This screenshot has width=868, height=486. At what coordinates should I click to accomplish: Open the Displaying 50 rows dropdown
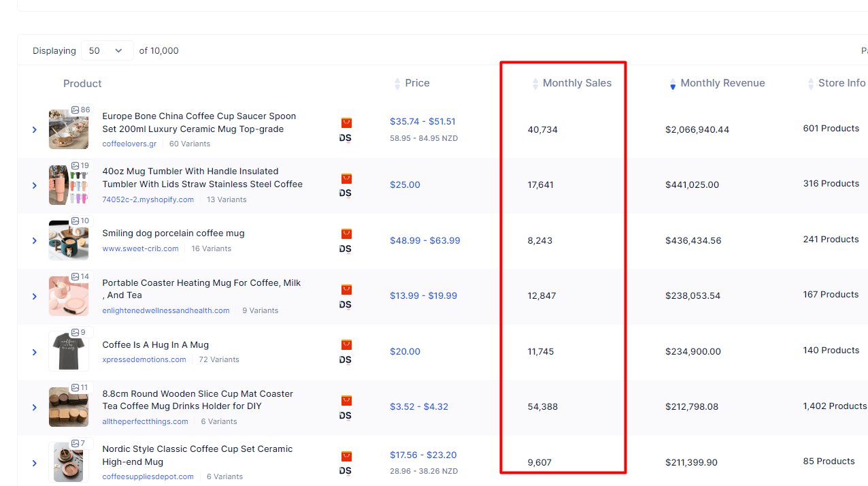pos(107,50)
